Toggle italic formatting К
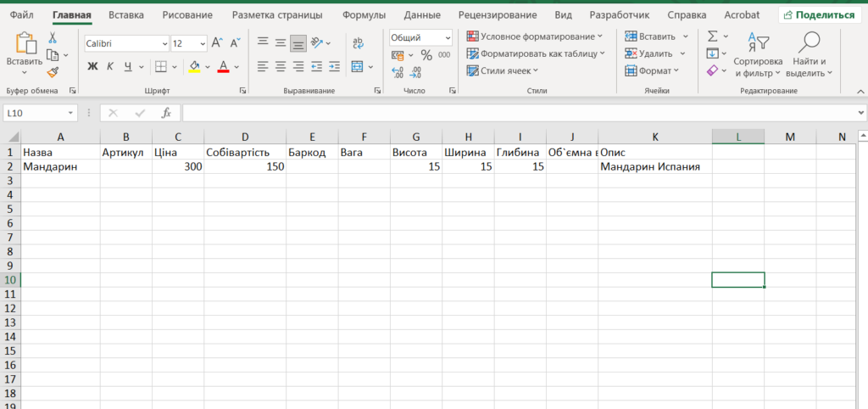Screen dimensions: 868x409 coord(110,66)
